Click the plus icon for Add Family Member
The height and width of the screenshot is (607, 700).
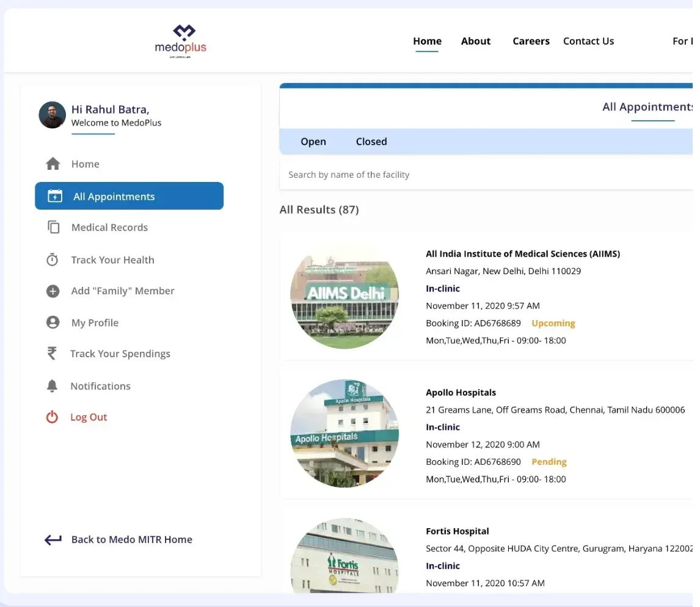click(53, 291)
